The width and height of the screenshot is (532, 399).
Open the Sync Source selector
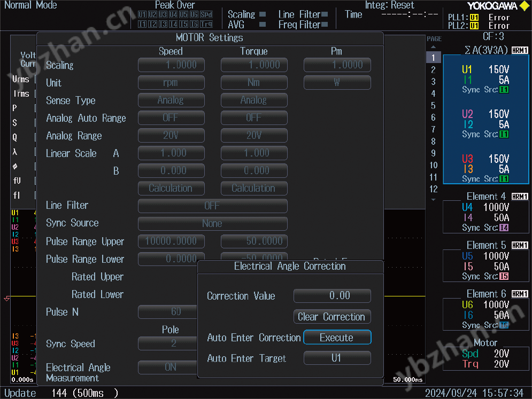(212, 223)
